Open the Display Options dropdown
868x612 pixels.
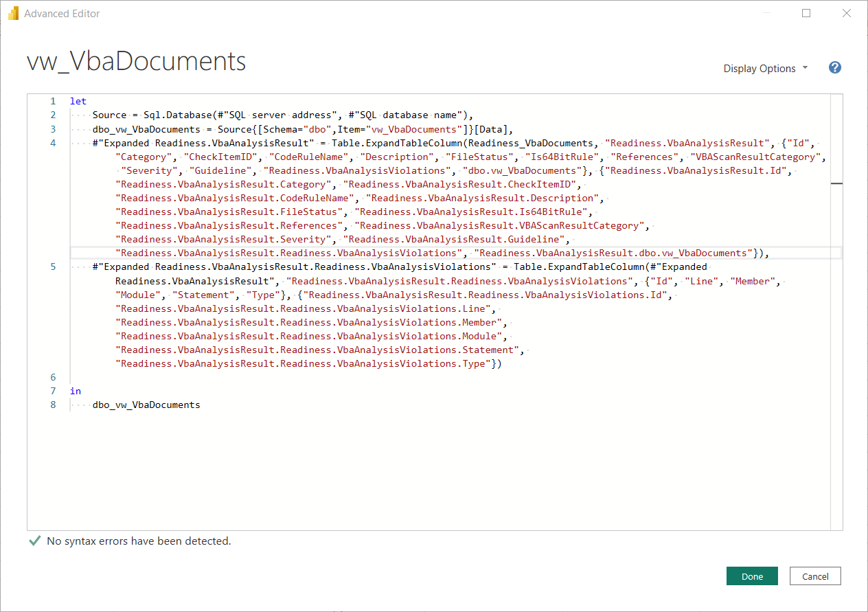766,69
